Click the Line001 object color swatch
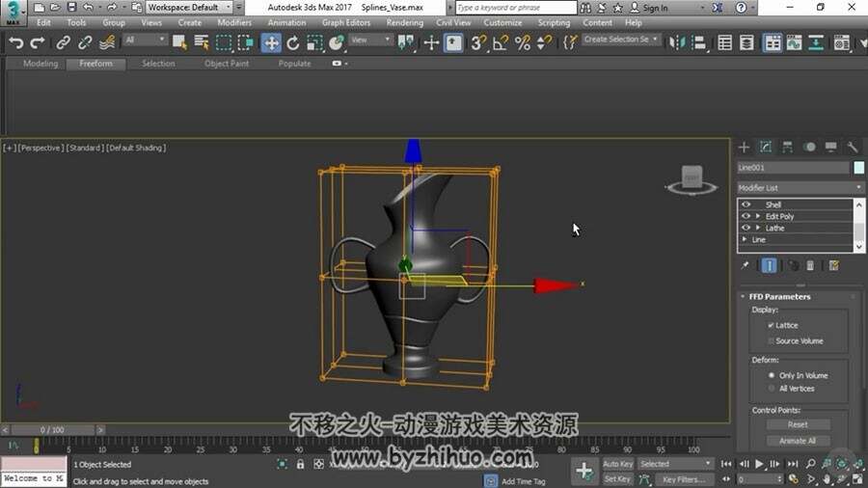 pyautogui.click(x=858, y=167)
